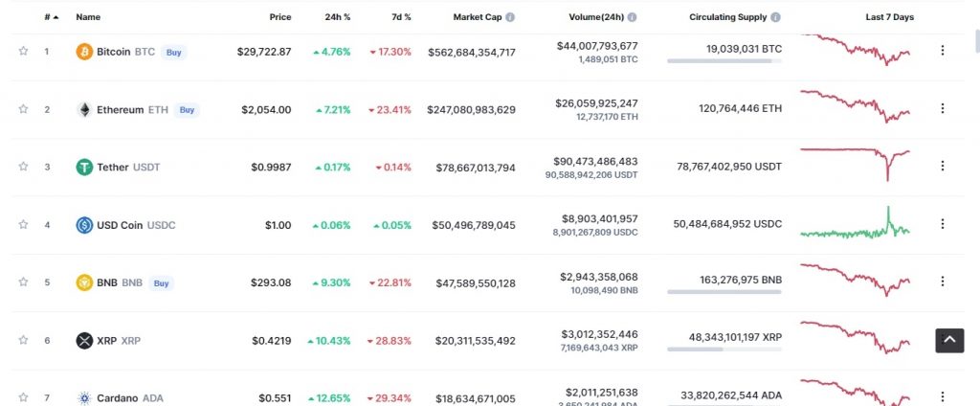
Task: Sort table by Price column
Action: click(x=280, y=17)
